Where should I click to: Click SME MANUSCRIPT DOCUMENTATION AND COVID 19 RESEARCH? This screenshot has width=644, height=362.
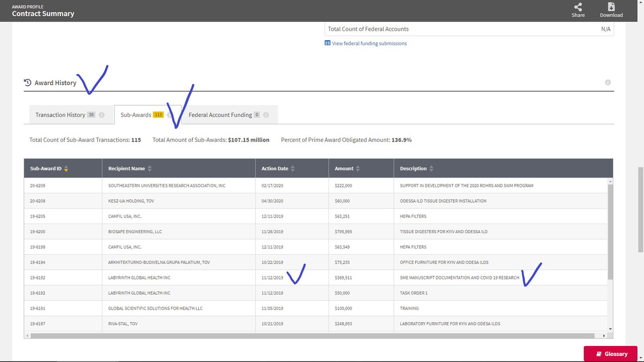pyautogui.click(x=459, y=277)
